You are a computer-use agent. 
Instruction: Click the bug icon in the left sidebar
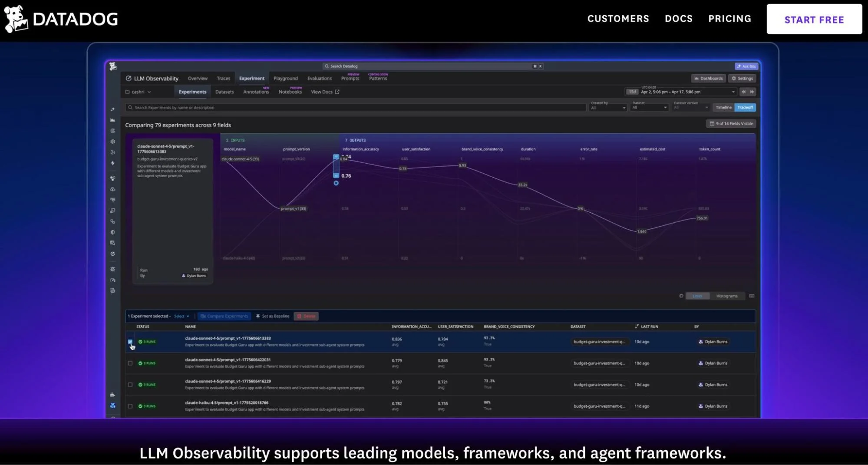coord(112,269)
